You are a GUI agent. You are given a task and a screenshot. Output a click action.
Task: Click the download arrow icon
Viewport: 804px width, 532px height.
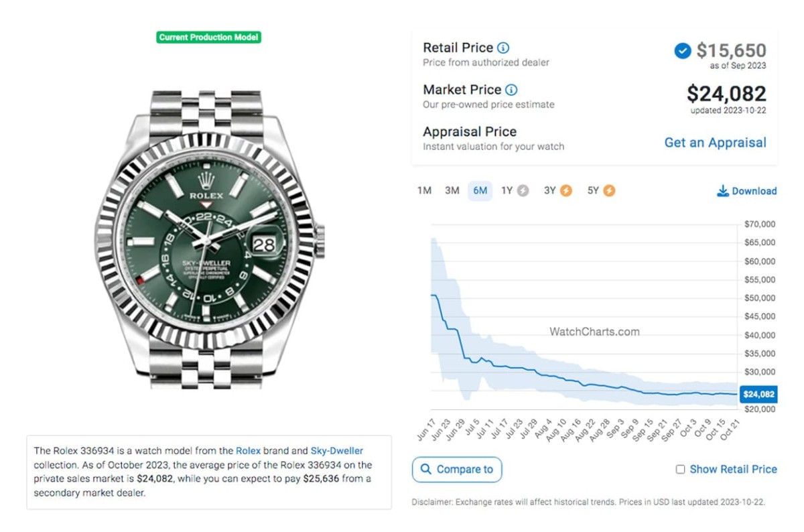coord(723,191)
